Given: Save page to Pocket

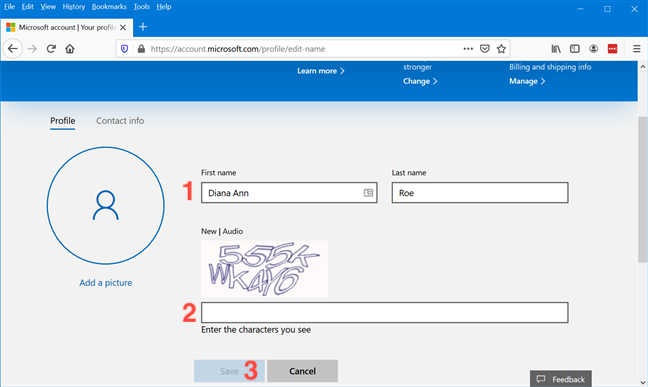Looking at the screenshot, I should click(x=485, y=49).
